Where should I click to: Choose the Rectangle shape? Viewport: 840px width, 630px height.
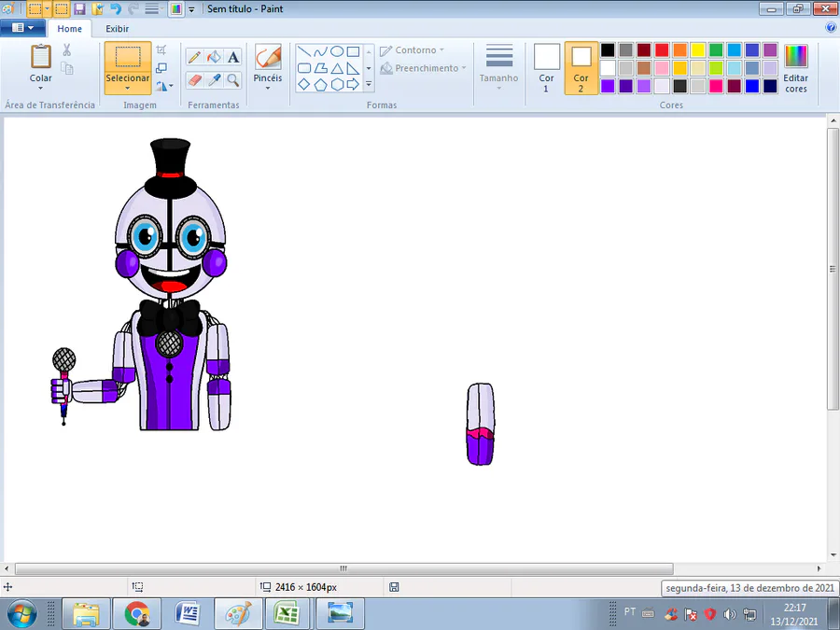point(353,51)
